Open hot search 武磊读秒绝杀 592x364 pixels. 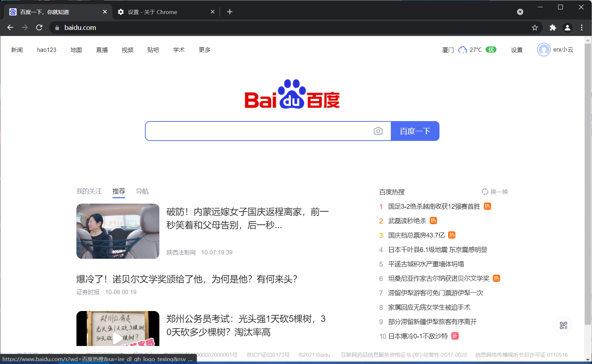407,221
